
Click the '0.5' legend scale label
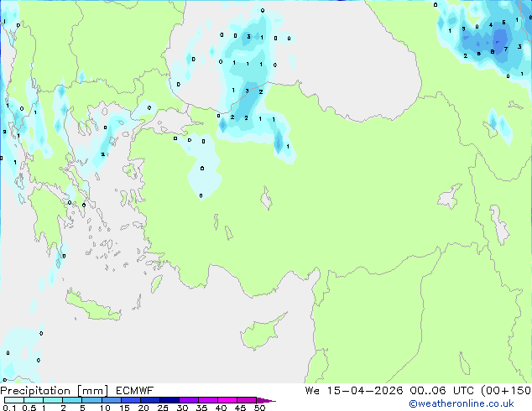29,408
